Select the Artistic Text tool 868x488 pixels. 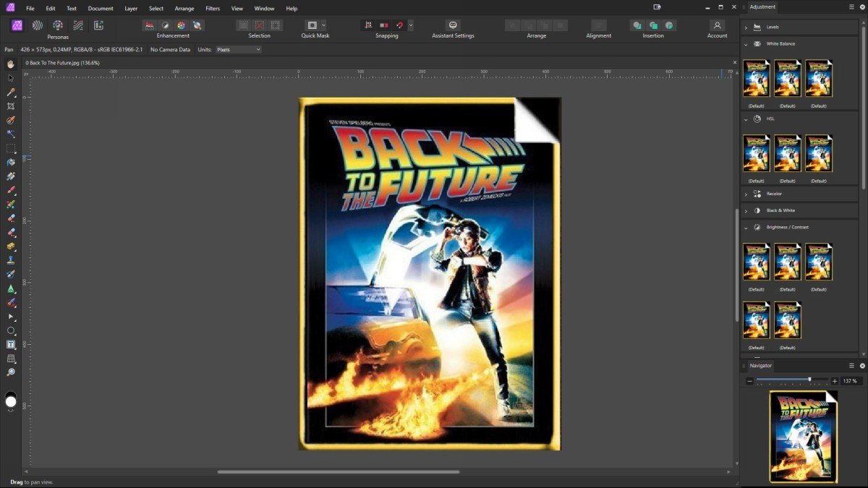11,344
